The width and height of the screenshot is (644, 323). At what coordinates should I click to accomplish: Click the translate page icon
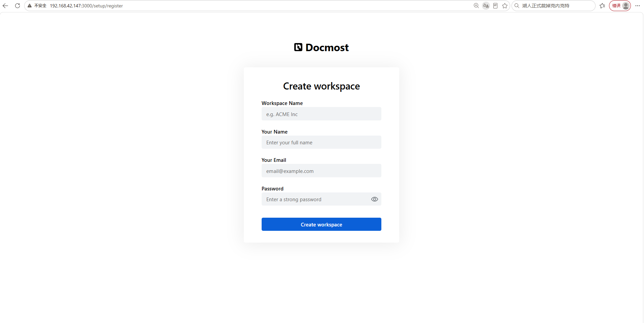click(x=486, y=6)
